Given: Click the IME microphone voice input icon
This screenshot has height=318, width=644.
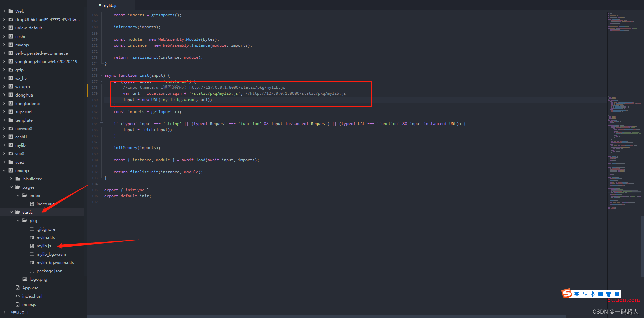Looking at the screenshot, I should point(593,294).
